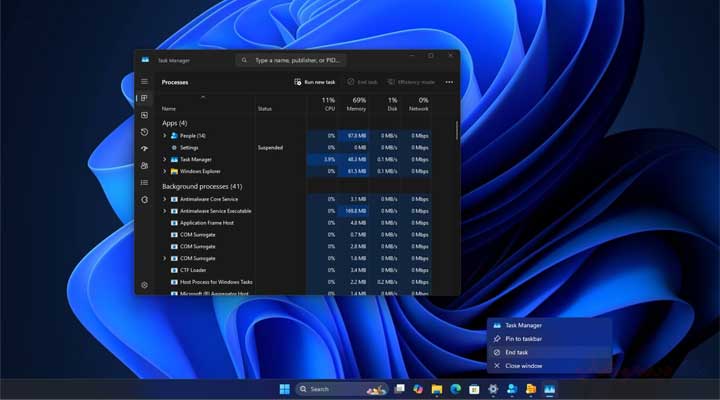Select the CTF Loader process row

pyautogui.click(x=296, y=270)
